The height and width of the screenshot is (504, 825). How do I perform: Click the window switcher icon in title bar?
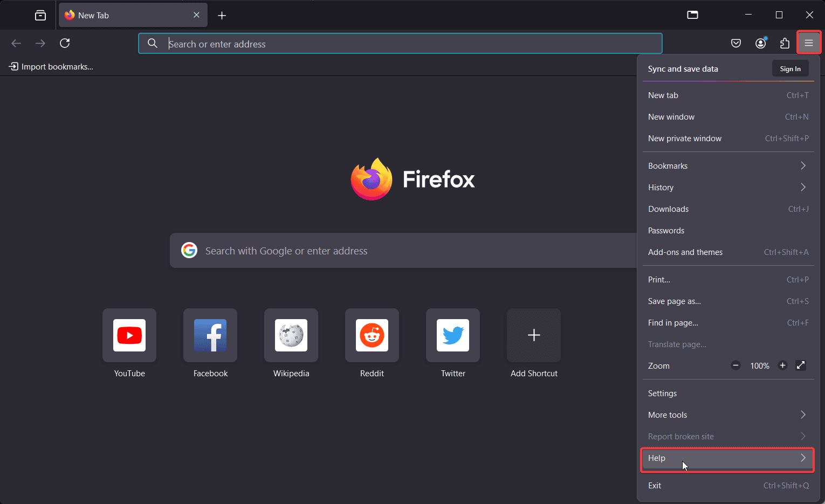693,15
